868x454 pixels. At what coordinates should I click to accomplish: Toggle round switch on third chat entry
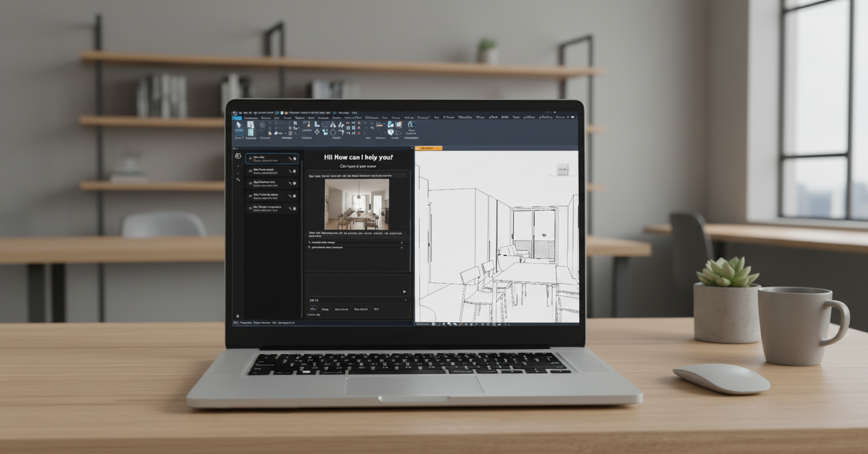click(x=295, y=184)
